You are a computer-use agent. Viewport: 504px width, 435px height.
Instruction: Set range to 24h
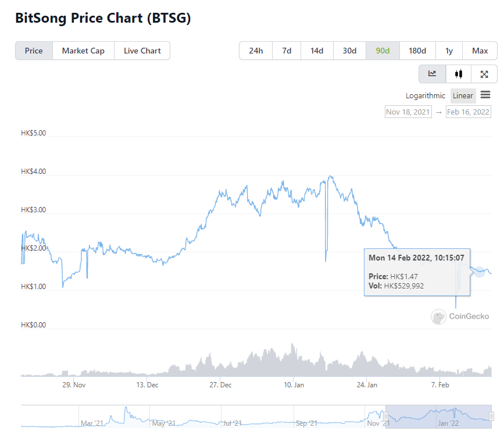(x=256, y=51)
